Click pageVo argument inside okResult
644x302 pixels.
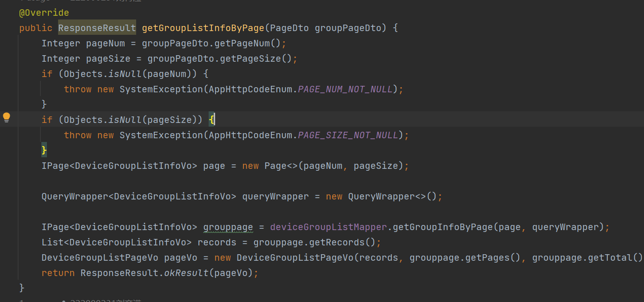point(231,273)
